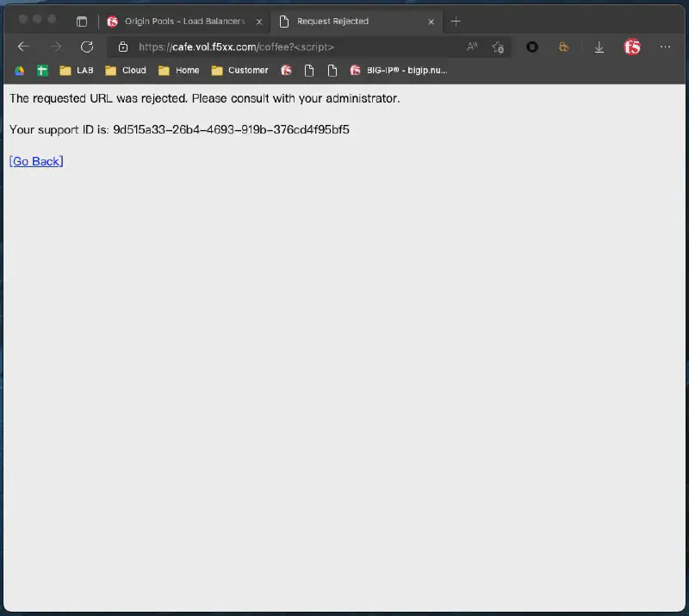Click the F5 profile icon in toolbar
689x616 pixels.
pyautogui.click(x=632, y=47)
